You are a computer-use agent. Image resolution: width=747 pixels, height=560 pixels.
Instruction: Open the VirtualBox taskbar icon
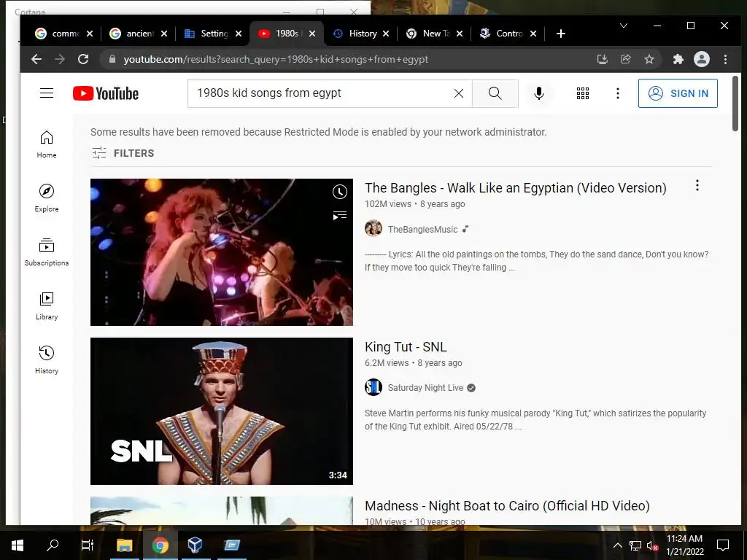(196, 545)
